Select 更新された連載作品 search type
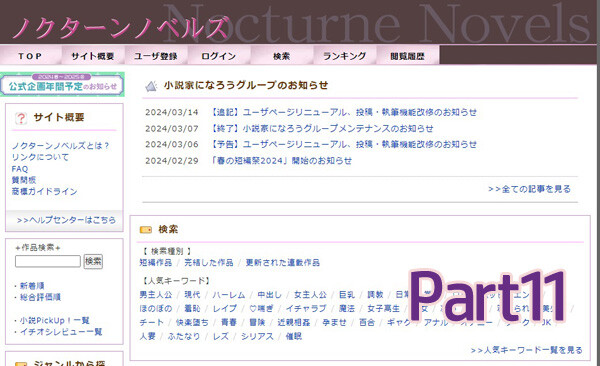 point(283,263)
